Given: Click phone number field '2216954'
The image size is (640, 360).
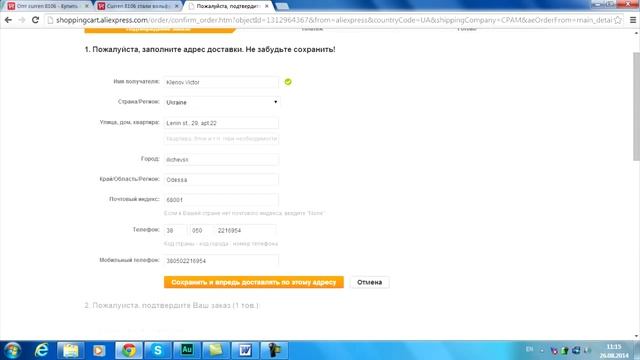Looking at the screenshot, I should [246, 230].
